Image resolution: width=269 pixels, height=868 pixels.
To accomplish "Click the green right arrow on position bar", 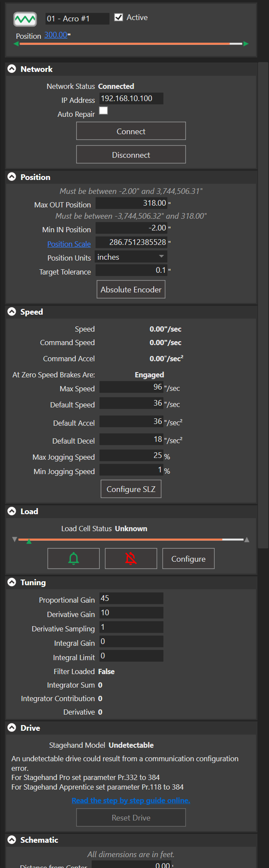I will tap(246, 44).
